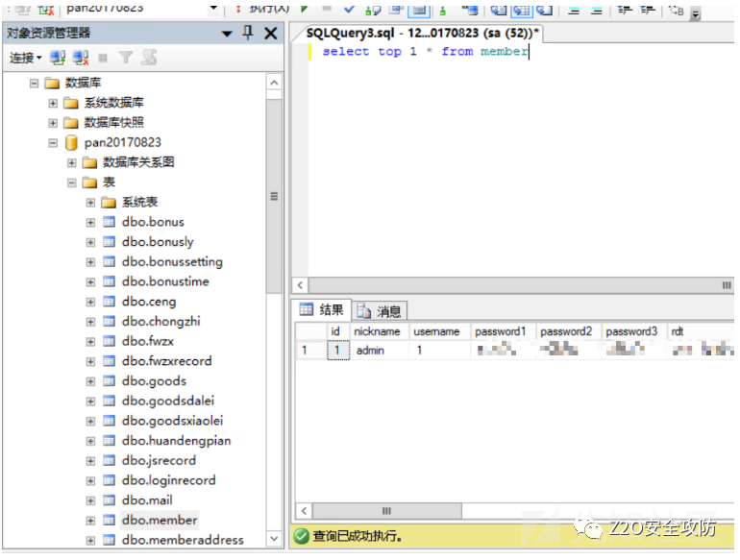Expand the 系统表 folder

90,203
